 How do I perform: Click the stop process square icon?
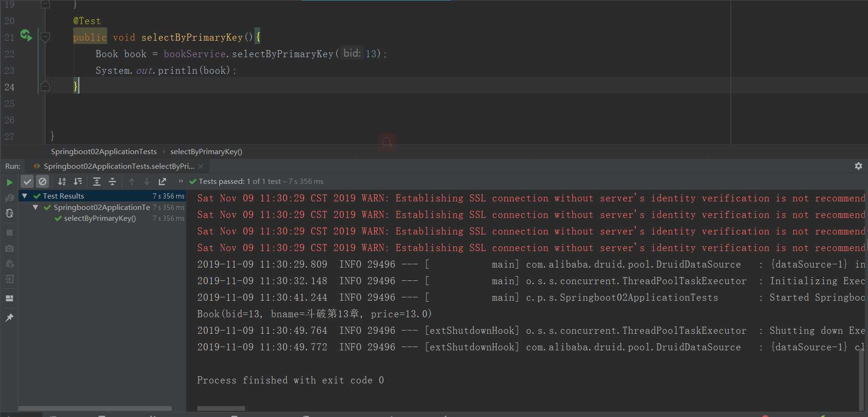click(x=9, y=233)
